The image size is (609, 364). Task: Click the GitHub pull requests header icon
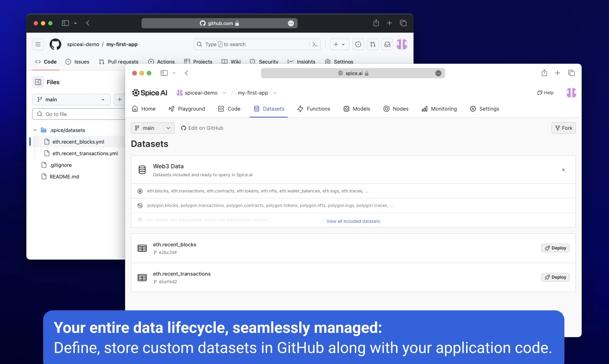coord(373,45)
